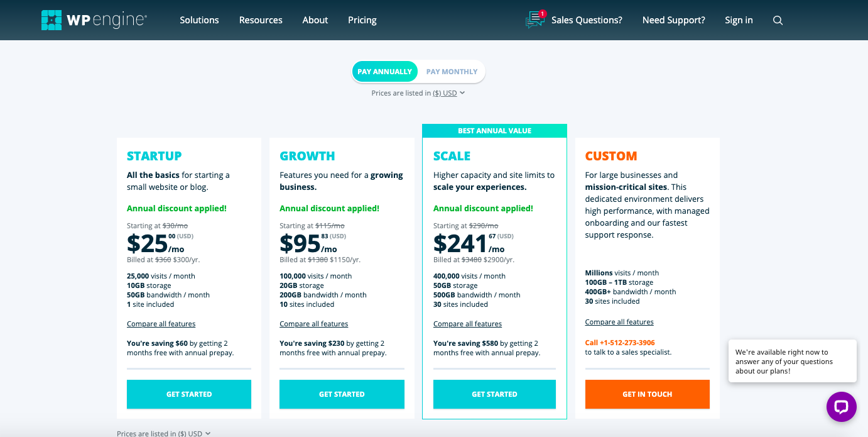This screenshot has width=868, height=437.
Task: Click Get Started on the Scale plan
Action: pos(494,394)
